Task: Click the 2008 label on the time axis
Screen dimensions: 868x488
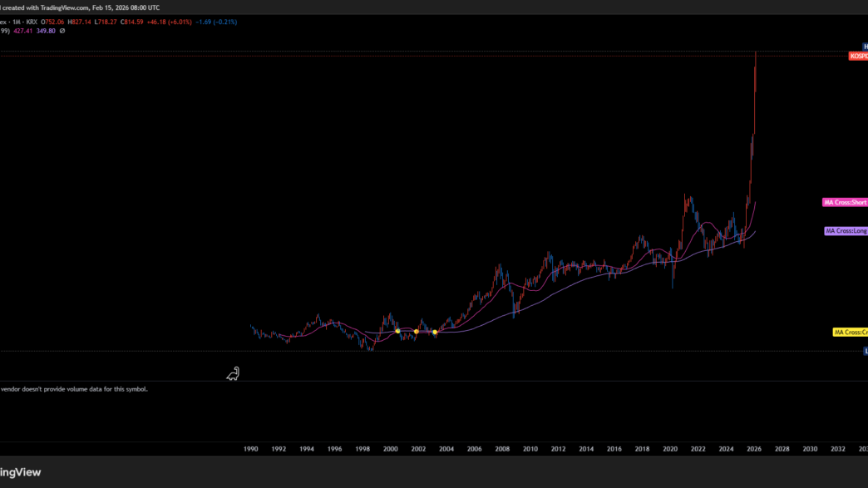Action: 502,449
